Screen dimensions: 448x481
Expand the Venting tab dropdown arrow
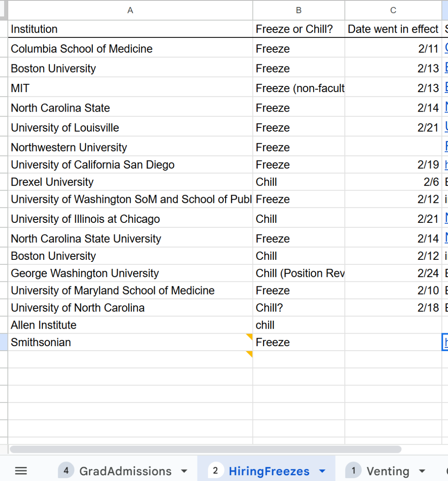[422, 471]
